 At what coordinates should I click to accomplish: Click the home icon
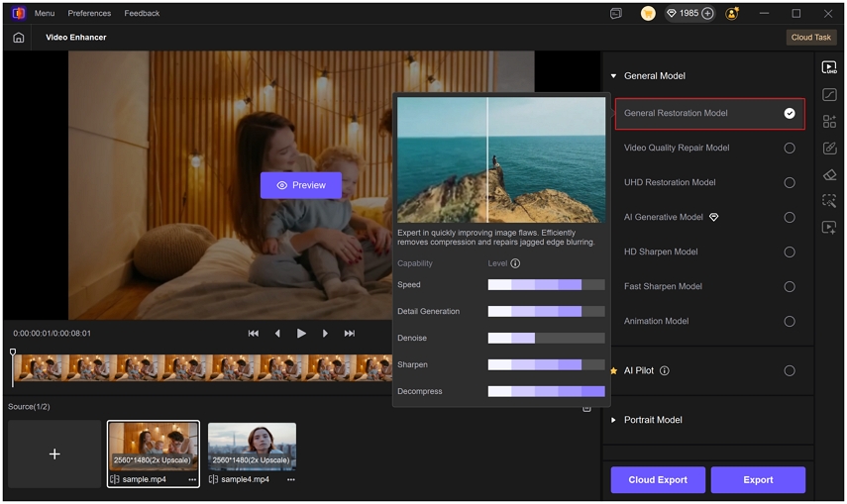click(x=18, y=38)
